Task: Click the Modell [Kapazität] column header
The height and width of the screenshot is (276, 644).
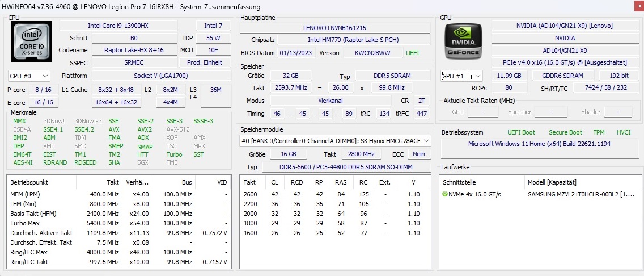Action: pyautogui.click(x=552, y=182)
